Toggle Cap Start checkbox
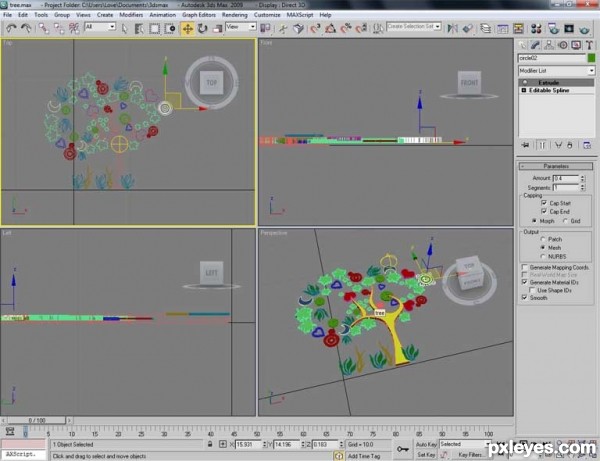Image resolution: width=600 pixels, height=461 pixels. 544,203
